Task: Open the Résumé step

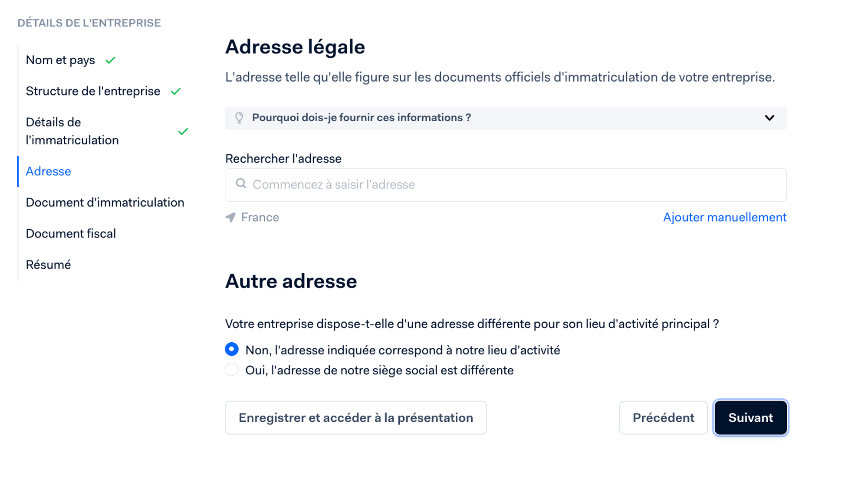Action: click(48, 265)
